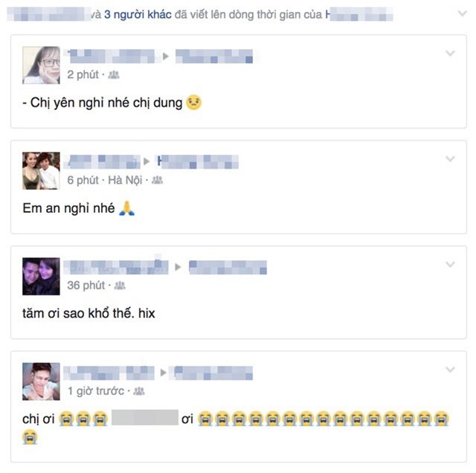Viewport: 476px width, 473px height.
Task: Click the 'Hà Nội' location link
Action: [125, 180]
